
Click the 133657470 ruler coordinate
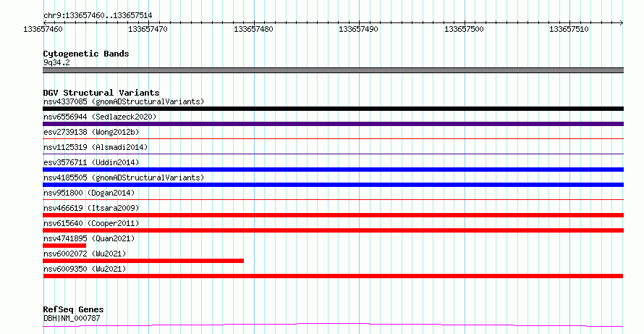(x=148, y=29)
